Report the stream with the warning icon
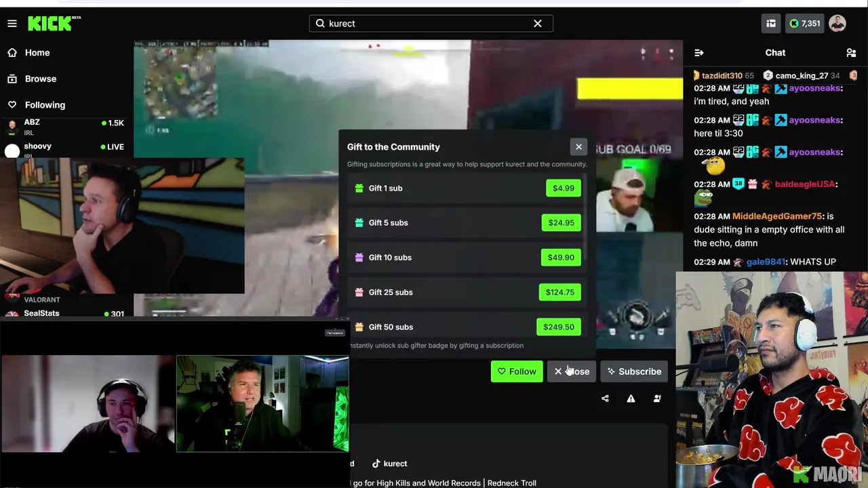 click(x=631, y=399)
